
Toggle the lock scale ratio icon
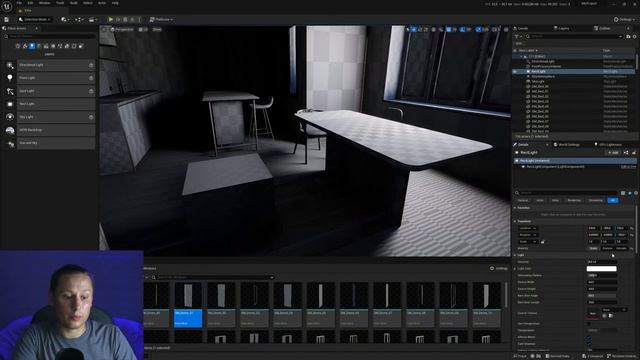542,242
